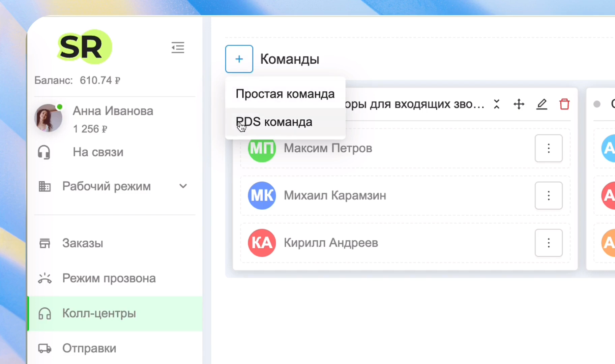Select the name 'Михаил Карамзин'
615x364 pixels.
(335, 195)
